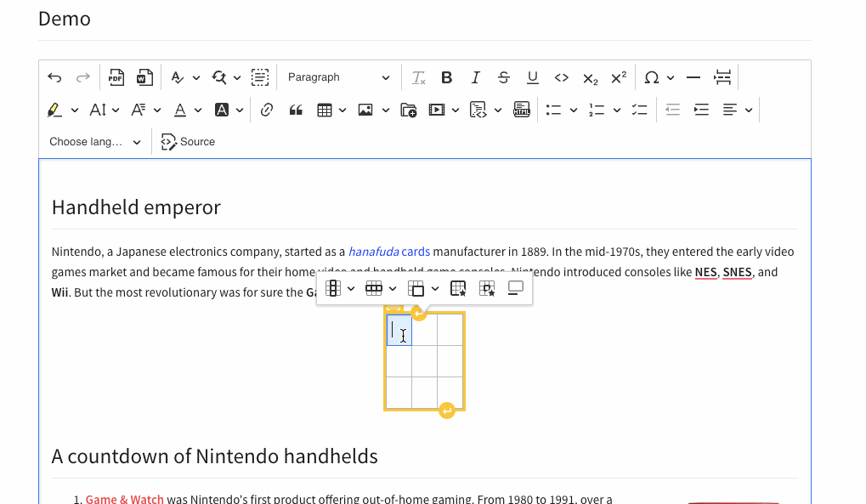Click the NES abbreviation text
This screenshot has width=866, height=504.
point(705,272)
